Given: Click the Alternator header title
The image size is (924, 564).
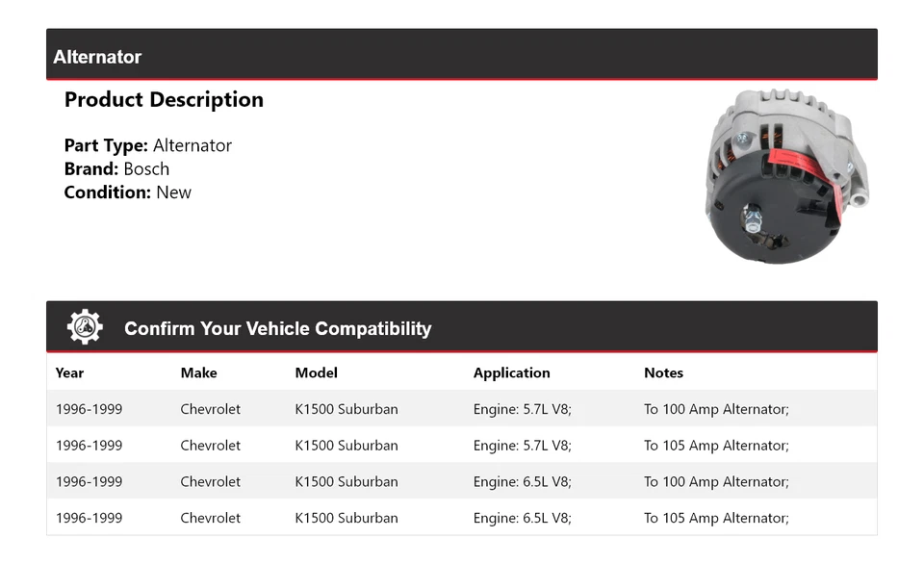Looking at the screenshot, I should point(97,57).
